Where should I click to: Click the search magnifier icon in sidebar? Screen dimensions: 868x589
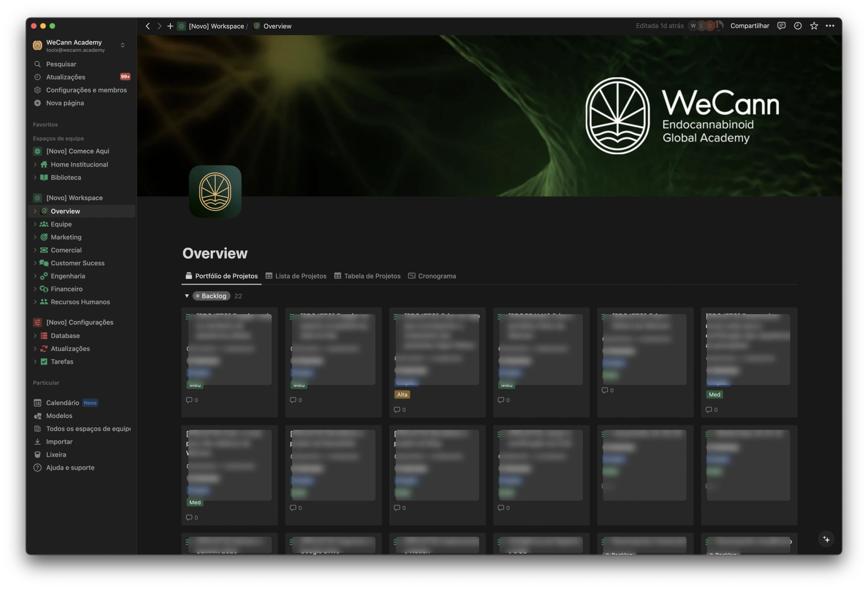click(x=37, y=64)
